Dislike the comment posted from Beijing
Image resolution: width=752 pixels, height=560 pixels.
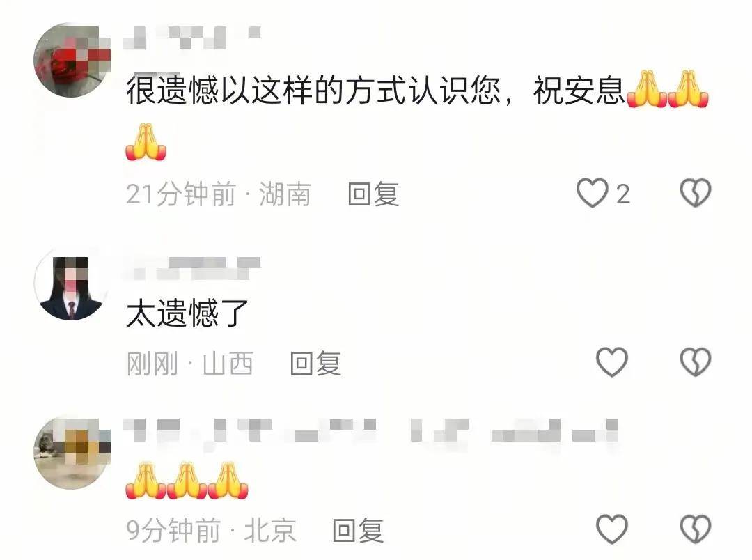tap(696, 529)
